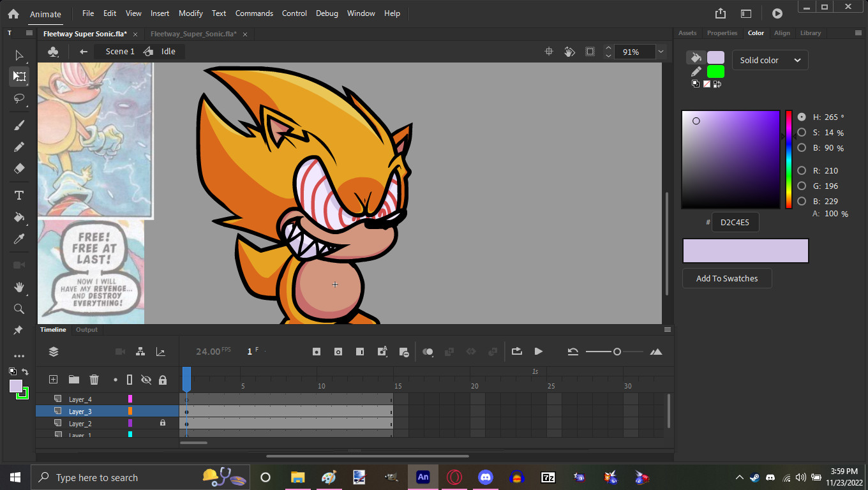Select the Hue H radio button
The image size is (868, 490).
click(802, 117)
